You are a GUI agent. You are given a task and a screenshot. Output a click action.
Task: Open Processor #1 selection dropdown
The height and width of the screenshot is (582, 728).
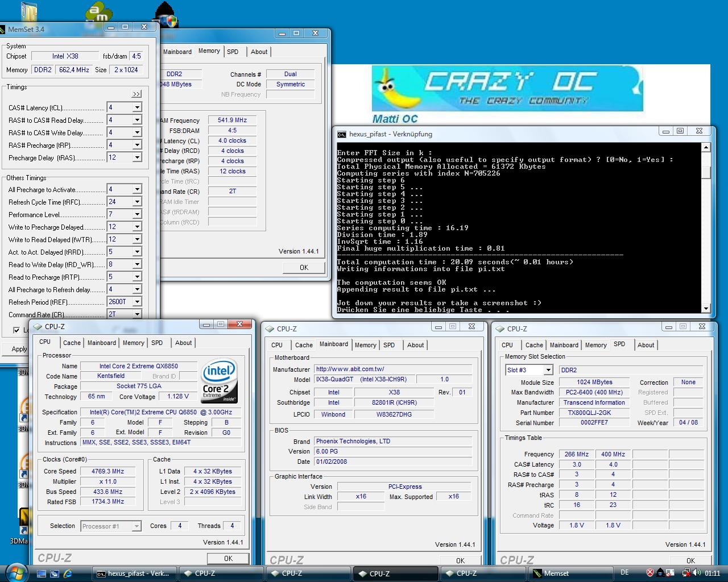(136, 526)
